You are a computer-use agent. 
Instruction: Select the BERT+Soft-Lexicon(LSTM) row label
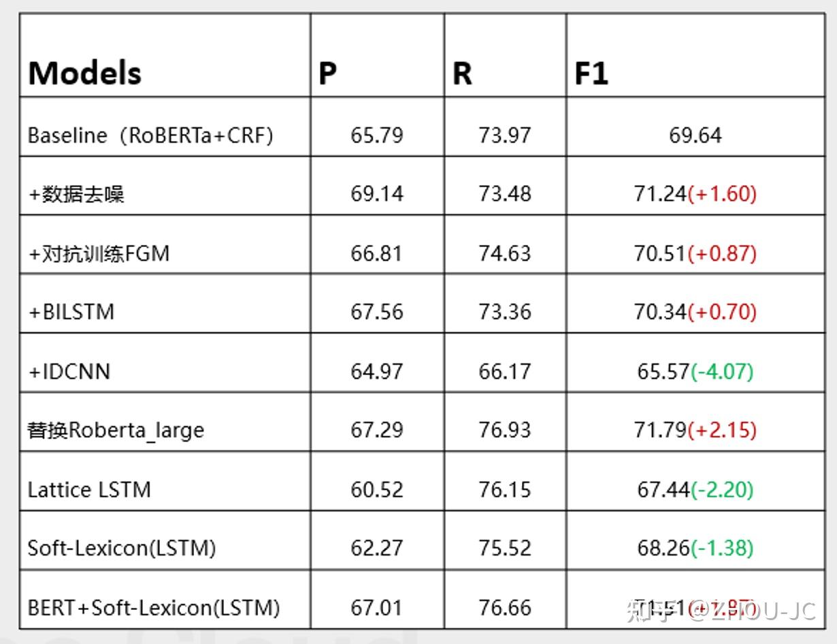pyautogui.click(x=154, y=607)
